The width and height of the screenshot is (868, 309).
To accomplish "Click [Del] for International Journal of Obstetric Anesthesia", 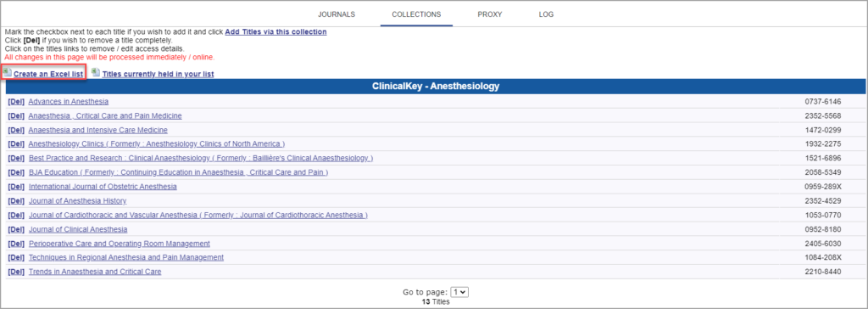I will click(x=17, y=187).
